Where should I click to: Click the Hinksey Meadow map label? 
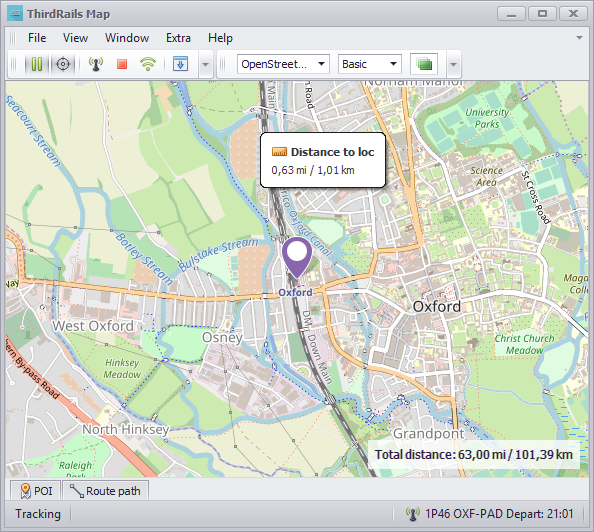coord(122,368)
